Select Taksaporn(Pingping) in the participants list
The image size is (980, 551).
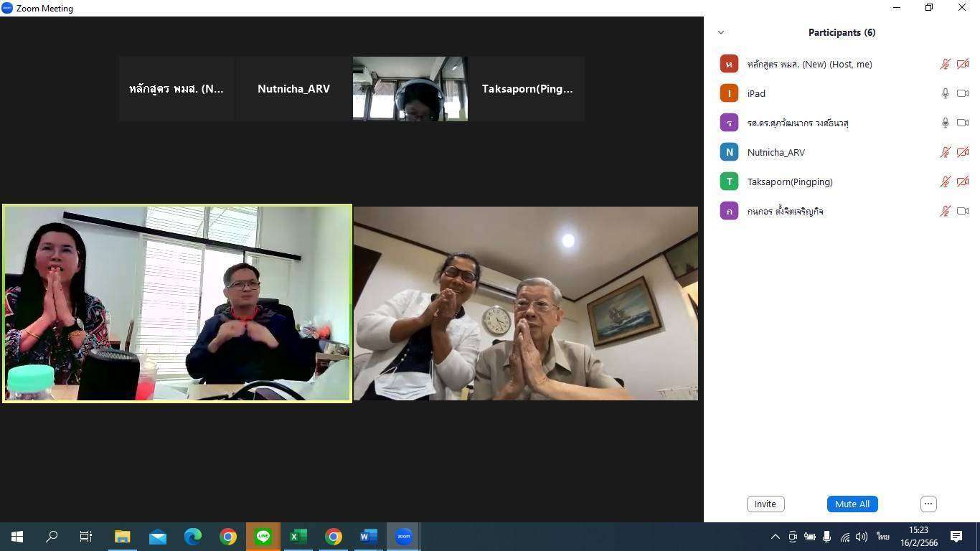click(x=790, y=182)
